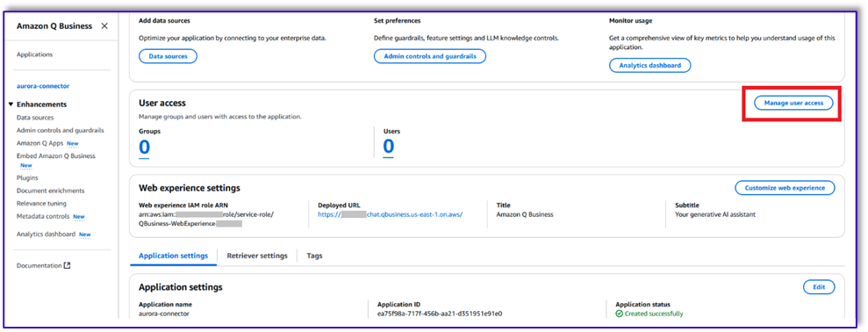The width and height of the screenshot is (868, 332).
Task: Click the New badge beside Metadata controls
Action: tap(79, 217)
